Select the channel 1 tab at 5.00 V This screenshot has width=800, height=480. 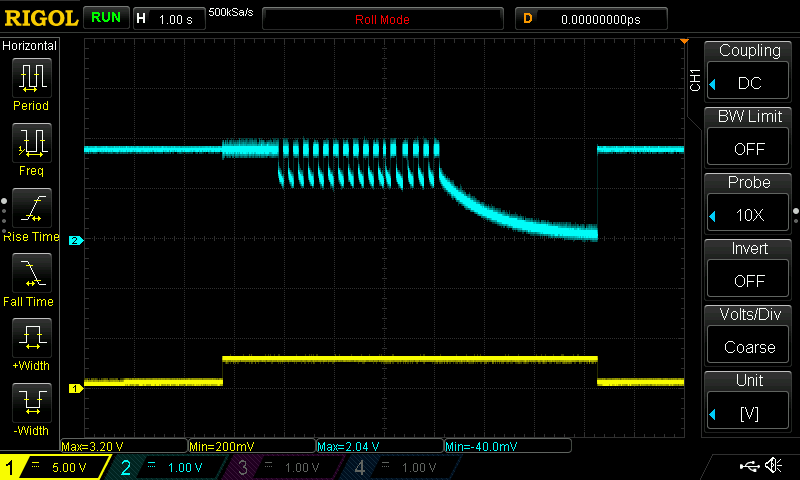pos(54,467)
